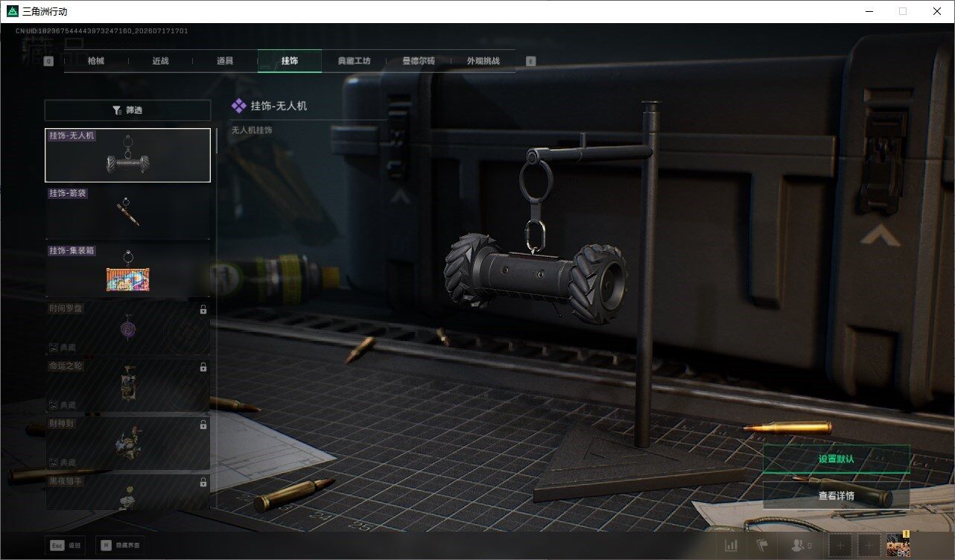
Task: Select the 挂饰 tab
Action: (290, 61)
